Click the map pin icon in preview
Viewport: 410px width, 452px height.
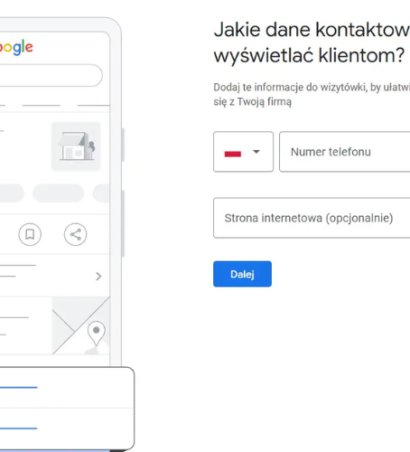coord(96,333)
